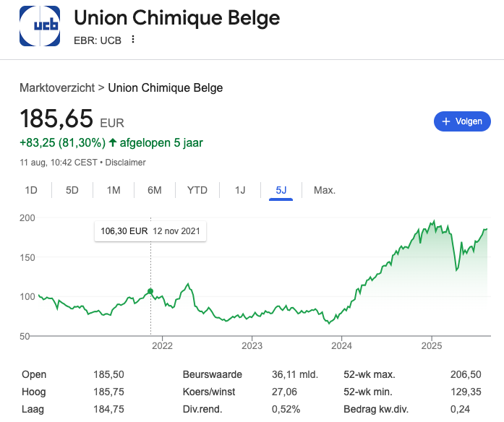Click the 106,30 EUR chart tooltip
The width and height of the screenshot is (504, 422).
pos(150,231)
